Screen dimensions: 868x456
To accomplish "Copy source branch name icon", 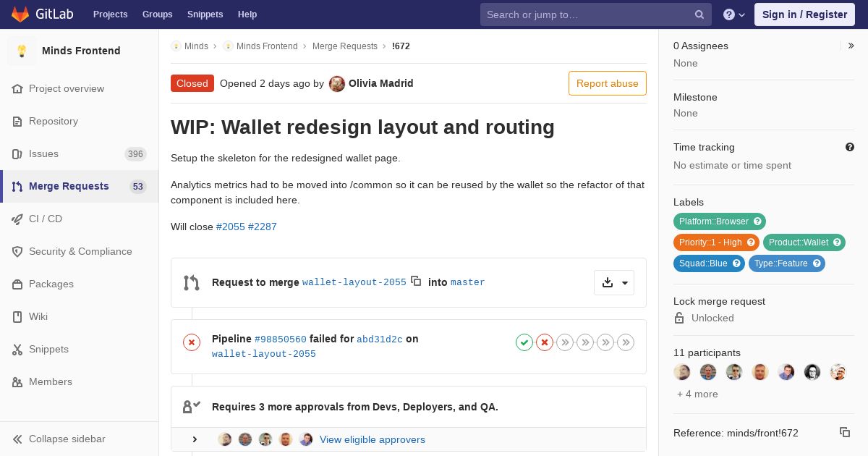I will point(416,281).
